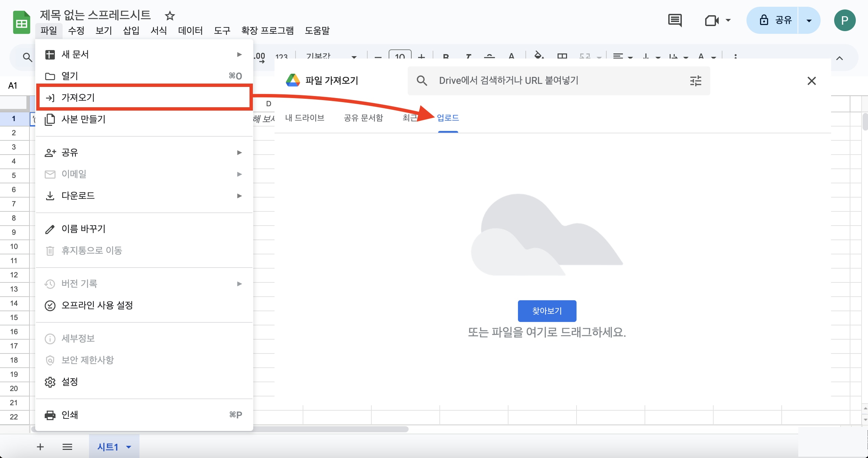Collapse the toolbar with chevron up
Viewport: 868px width, 458px height.
point(839,58)
